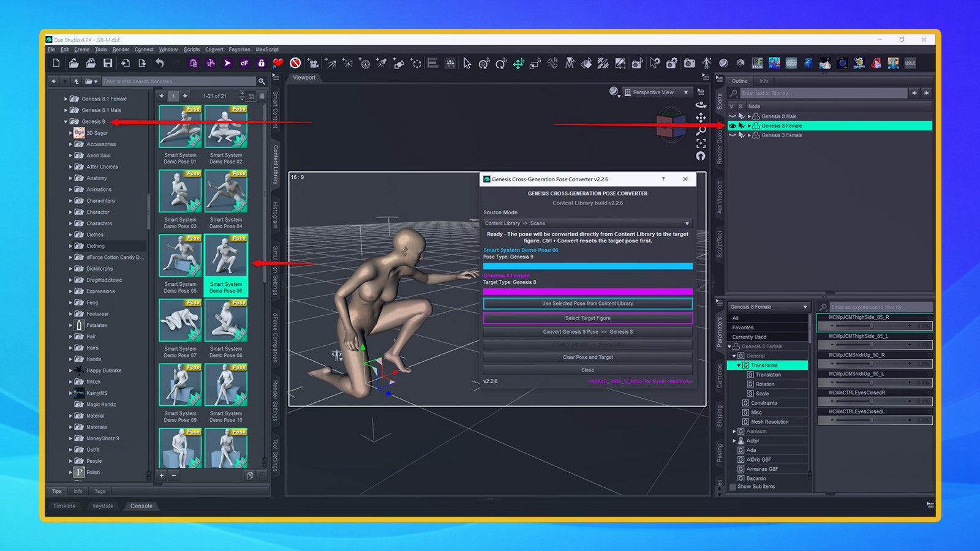Click the Save floppy disk icon
Screen dimensions: 980x551
coord(108,63)
